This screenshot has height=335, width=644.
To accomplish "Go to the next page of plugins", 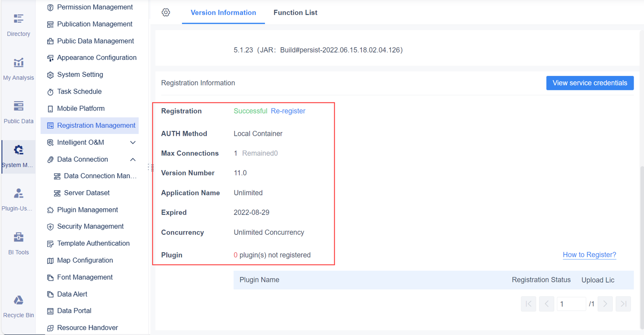I will 605,304.
